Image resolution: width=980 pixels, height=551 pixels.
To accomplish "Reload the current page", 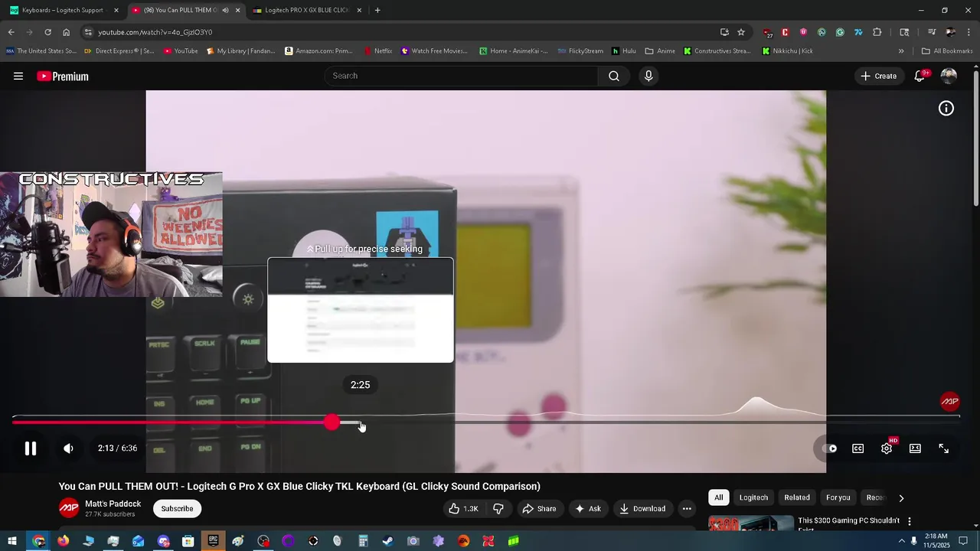I will tap(47, 32).
